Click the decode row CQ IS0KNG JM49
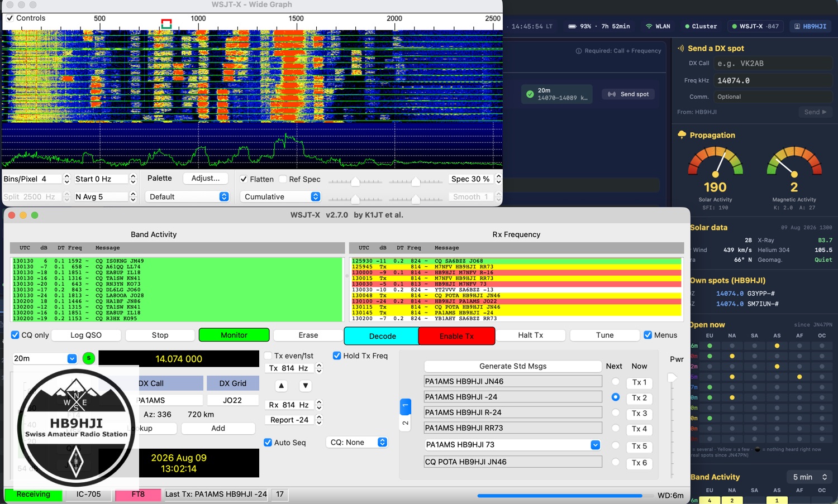 click(177, 261)
